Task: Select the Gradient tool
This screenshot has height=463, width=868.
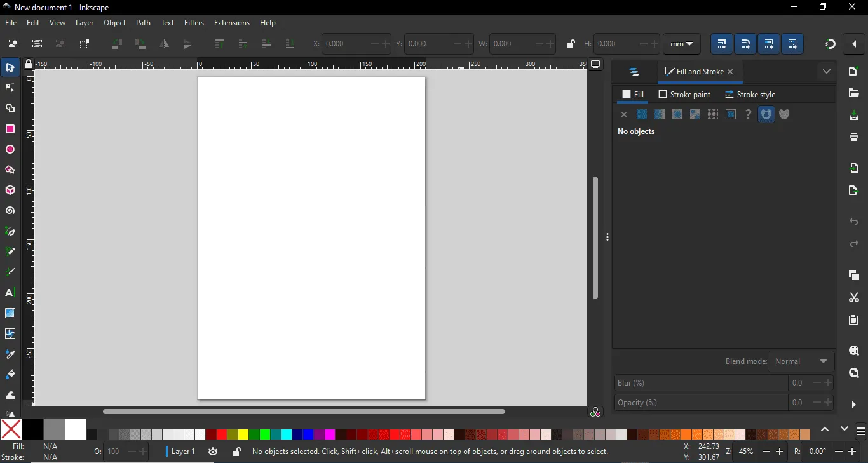Action: pos(10,313)
